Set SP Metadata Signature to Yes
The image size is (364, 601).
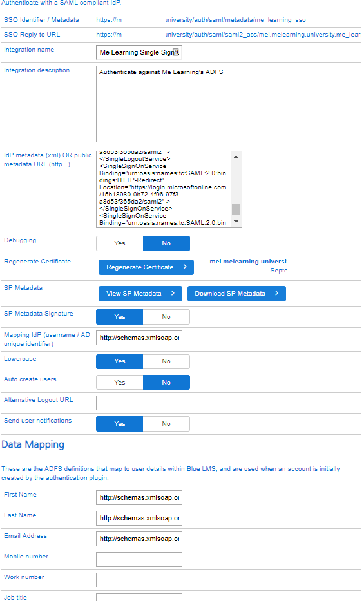[x=120, y=317]
